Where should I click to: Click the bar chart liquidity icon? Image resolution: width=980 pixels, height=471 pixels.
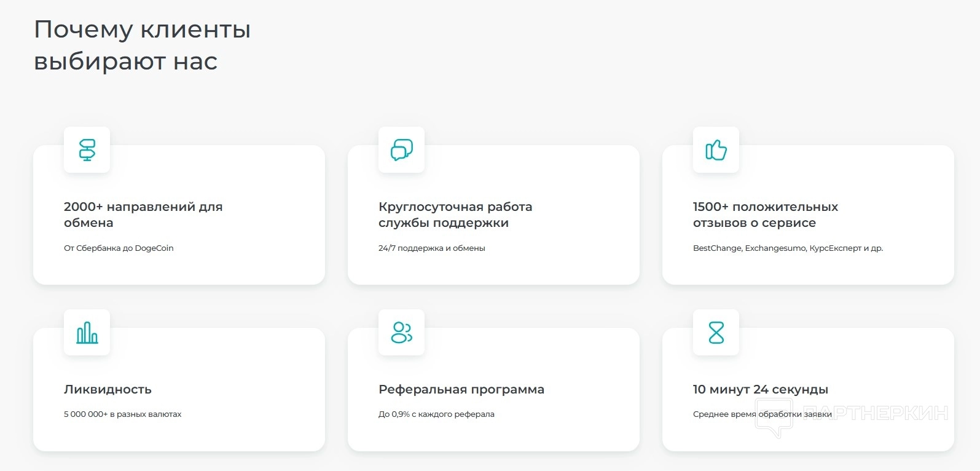point(87,333)
